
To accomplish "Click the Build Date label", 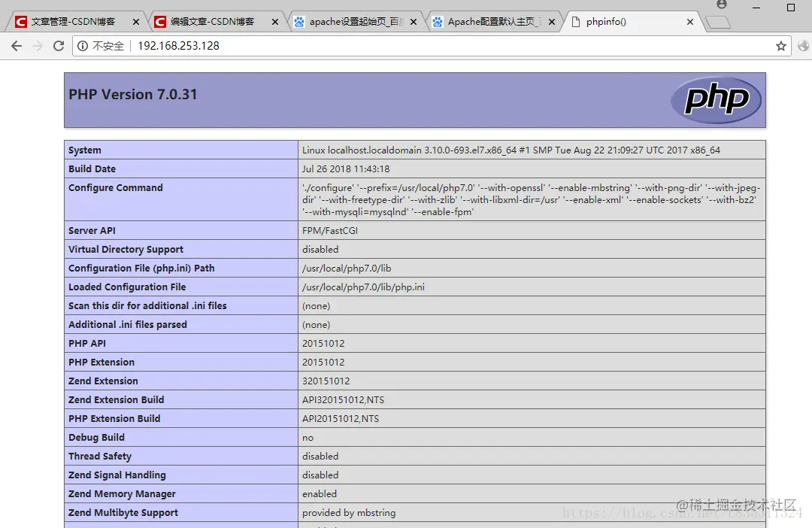I will pyautogui.click(x=92, y=169).
